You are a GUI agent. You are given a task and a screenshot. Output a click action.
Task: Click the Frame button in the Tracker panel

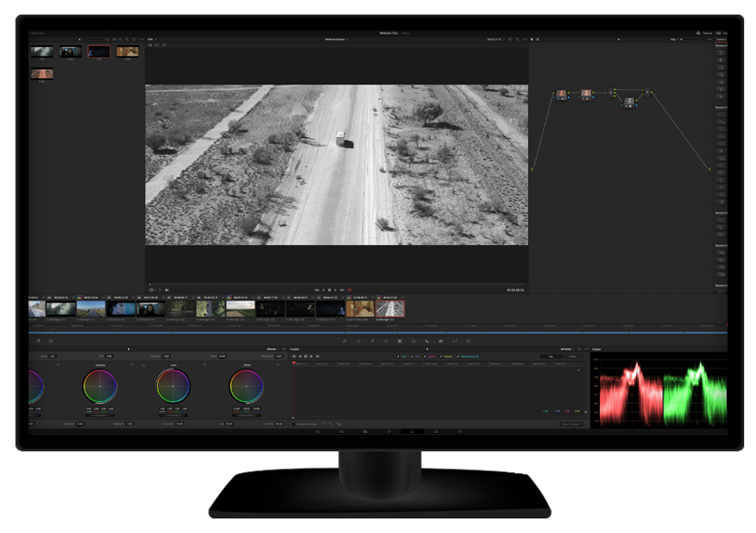(574, 356)
